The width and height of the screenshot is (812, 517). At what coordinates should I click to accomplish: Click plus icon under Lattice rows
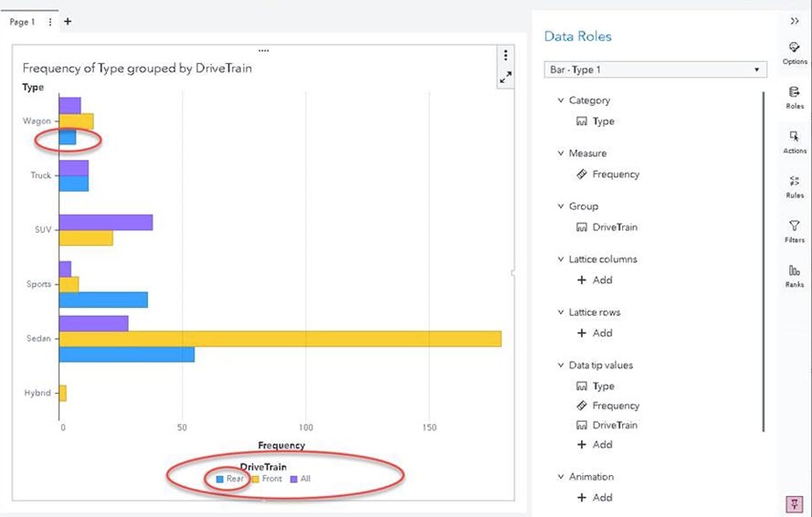[582, 333]
